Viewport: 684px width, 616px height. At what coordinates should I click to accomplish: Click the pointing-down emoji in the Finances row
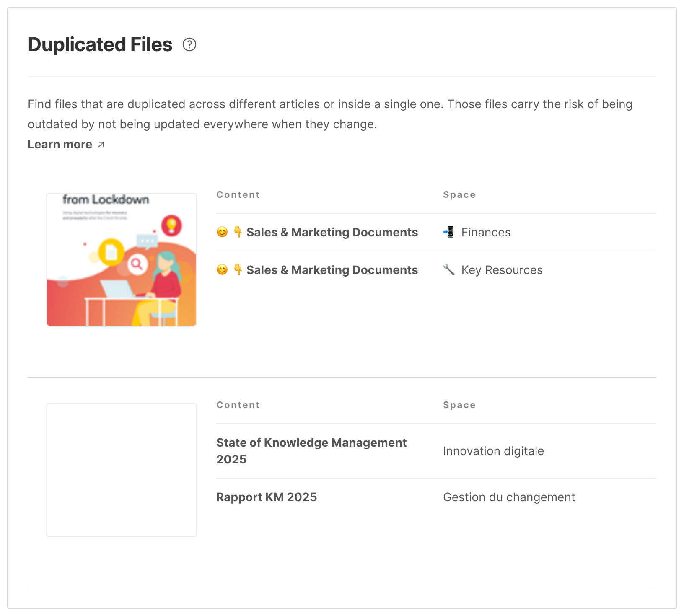(x=238, y=232)
